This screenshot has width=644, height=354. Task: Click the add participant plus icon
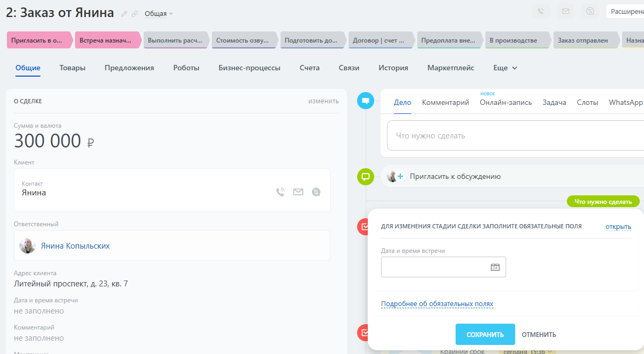(400, 176)
